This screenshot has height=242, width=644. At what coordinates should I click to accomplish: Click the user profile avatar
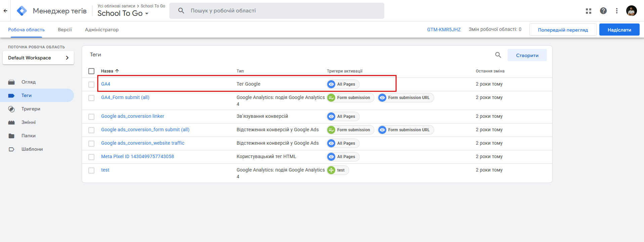(x=632, y=11)
